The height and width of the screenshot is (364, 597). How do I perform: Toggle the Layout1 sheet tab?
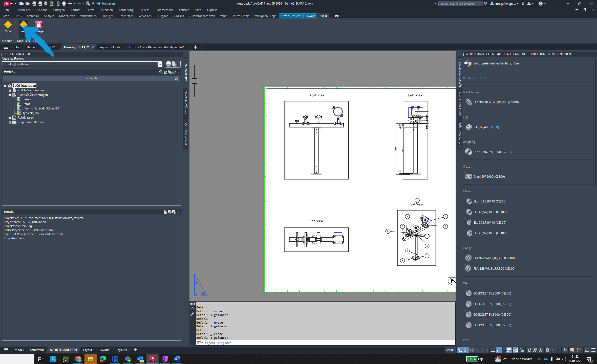coord(89,350)
